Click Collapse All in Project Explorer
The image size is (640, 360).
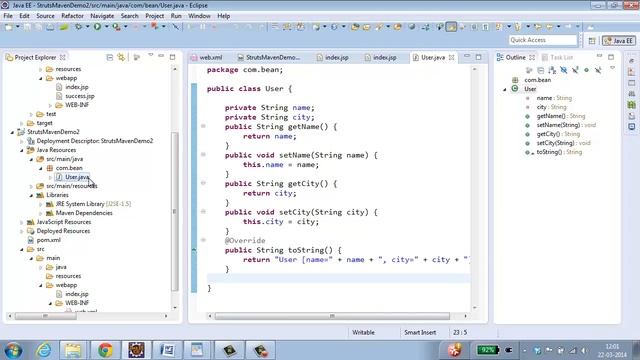coord(109,58)
